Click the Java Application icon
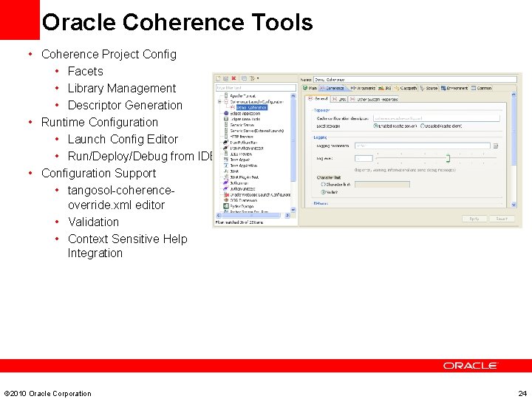The width and height of the screenshot is (532, 399). tap(226, 166)
